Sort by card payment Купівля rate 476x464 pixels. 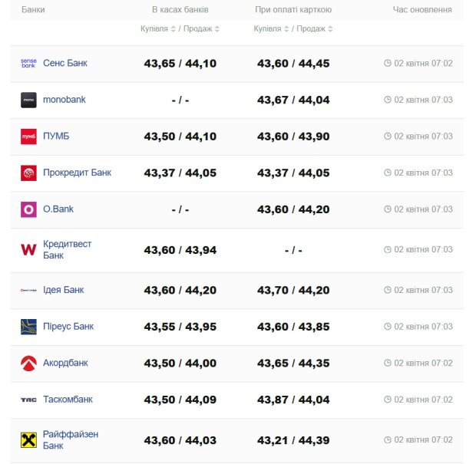tap(272, 29)
